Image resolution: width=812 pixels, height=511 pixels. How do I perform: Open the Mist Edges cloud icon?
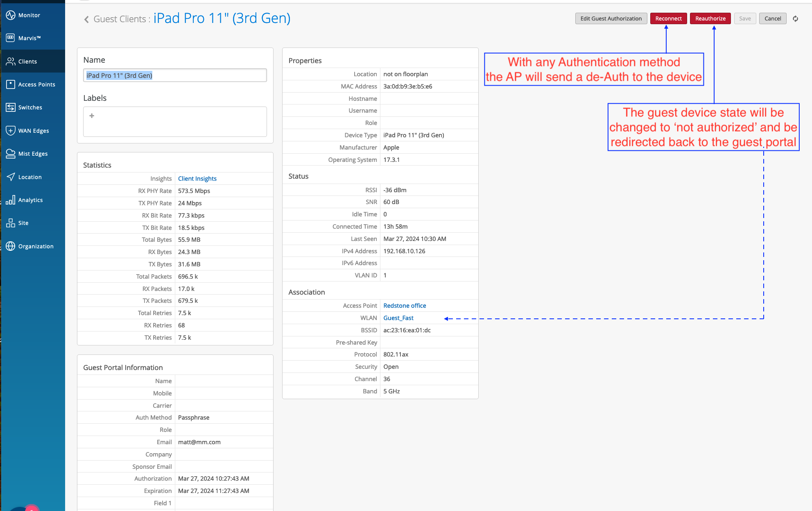point(11,154)
